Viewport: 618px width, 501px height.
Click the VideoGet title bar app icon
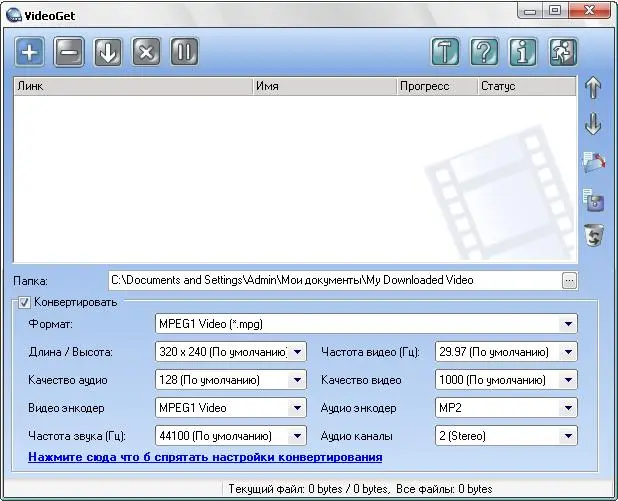click(14, 15)
